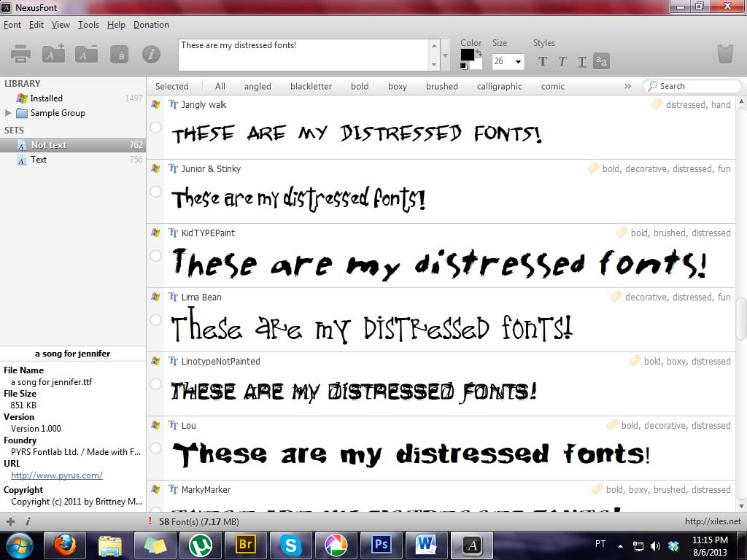Open the Font menu
Image resolution: width=747 pixels, height=560 pixels.
(x=12, y=25)
